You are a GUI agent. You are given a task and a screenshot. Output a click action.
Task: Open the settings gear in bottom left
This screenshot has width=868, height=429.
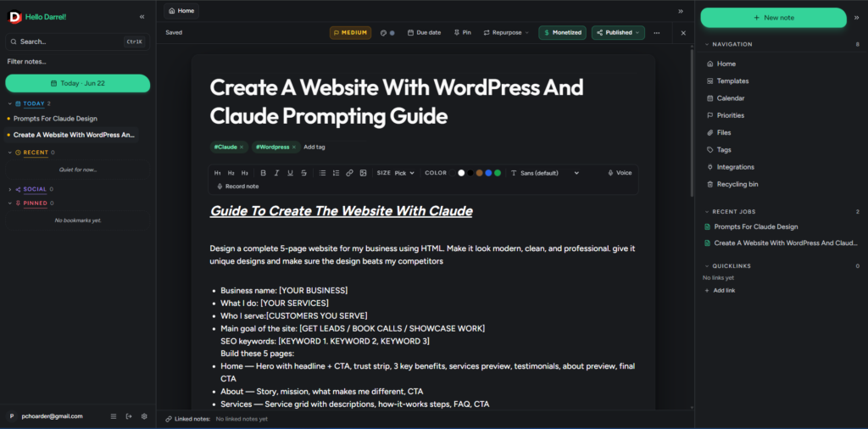click(144, 416)
